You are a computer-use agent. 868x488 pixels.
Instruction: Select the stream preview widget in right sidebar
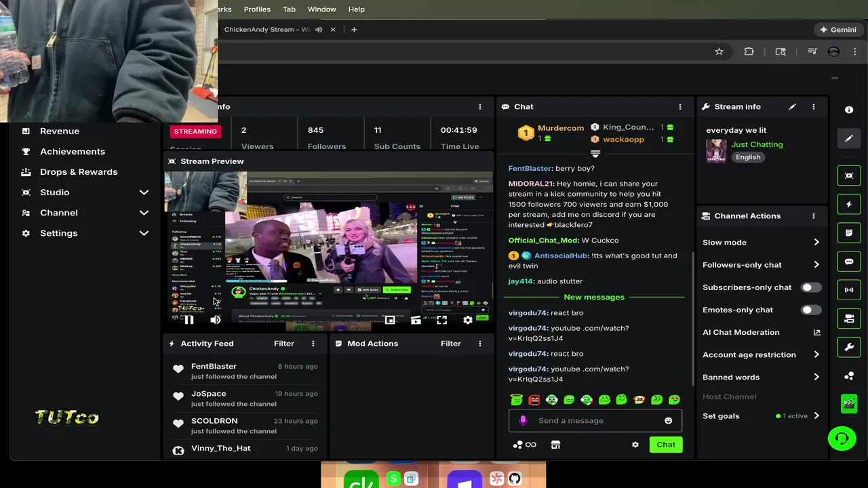coord(849,176)
